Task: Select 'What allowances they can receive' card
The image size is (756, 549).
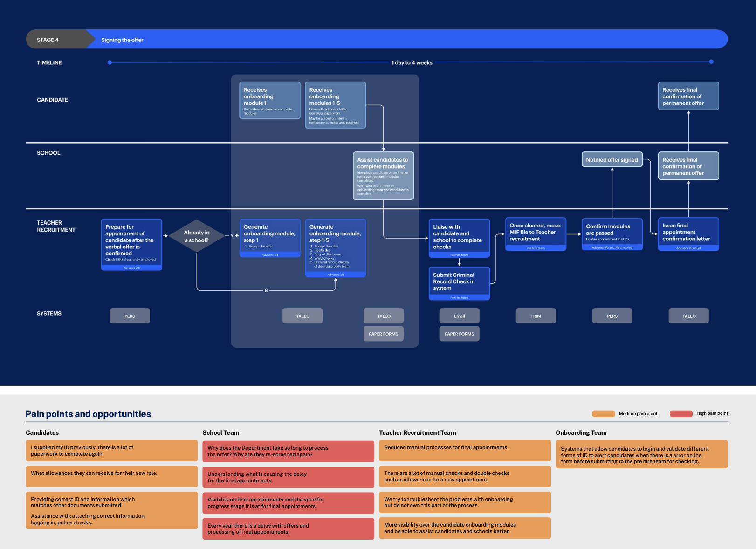Action: click(x=112, y=477)
